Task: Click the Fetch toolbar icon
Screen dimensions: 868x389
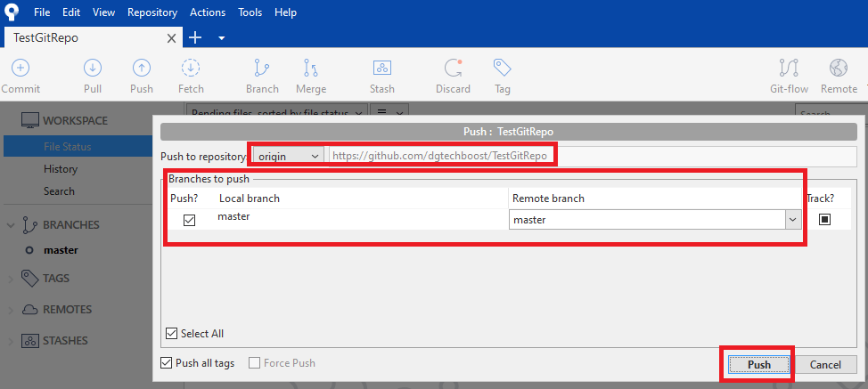Action: pos(190,69)
